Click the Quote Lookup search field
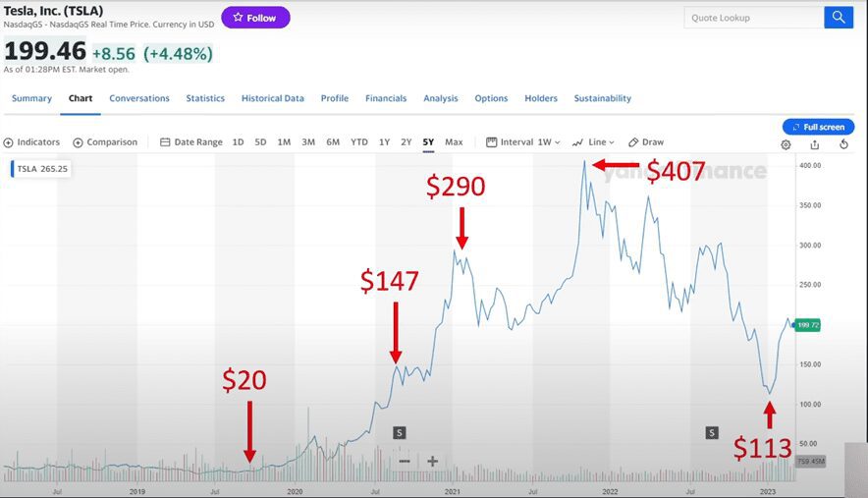The image size is (868, 498). [753, 18]
